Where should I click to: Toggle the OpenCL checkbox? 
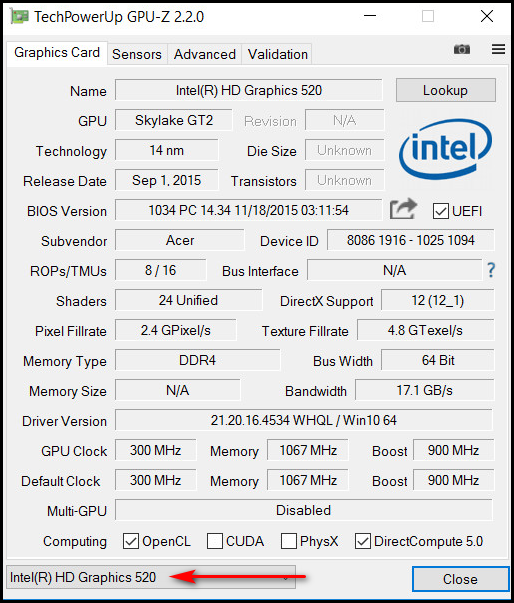(131, 541)
